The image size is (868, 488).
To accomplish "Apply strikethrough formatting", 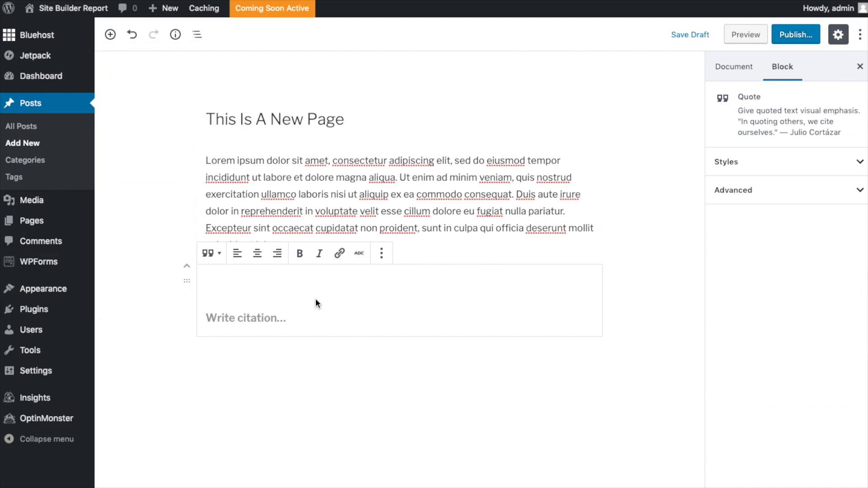I will 359,253.
